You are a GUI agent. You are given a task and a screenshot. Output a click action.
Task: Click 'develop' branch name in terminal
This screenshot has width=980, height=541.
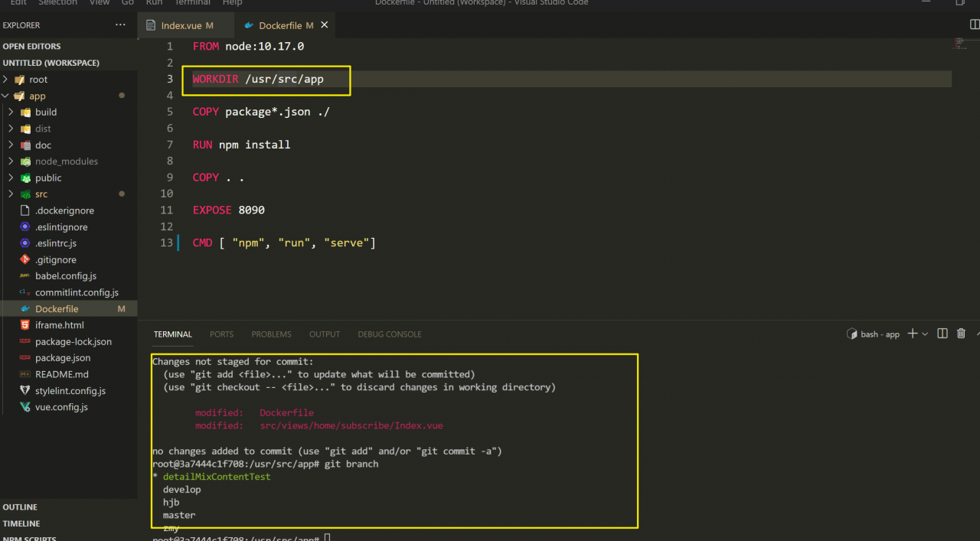[x=181, y=490]
